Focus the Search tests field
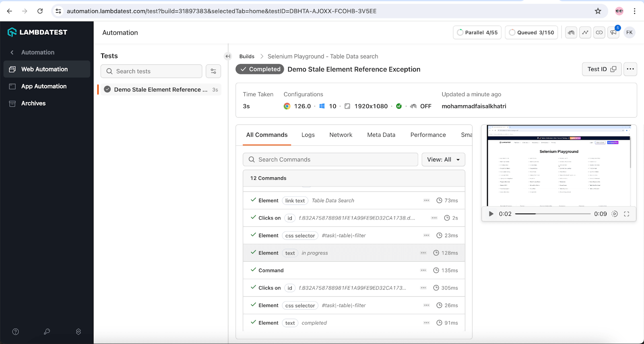This screenshot has width=644, height=344. tap(151, 71)
